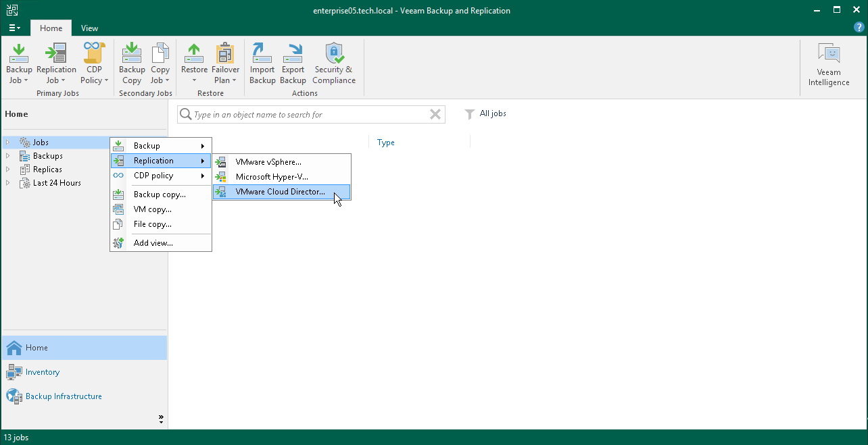Open Failover Plan dropdown arrow
The width and height of the screenshot is (868, 445).
click(235, 80)
